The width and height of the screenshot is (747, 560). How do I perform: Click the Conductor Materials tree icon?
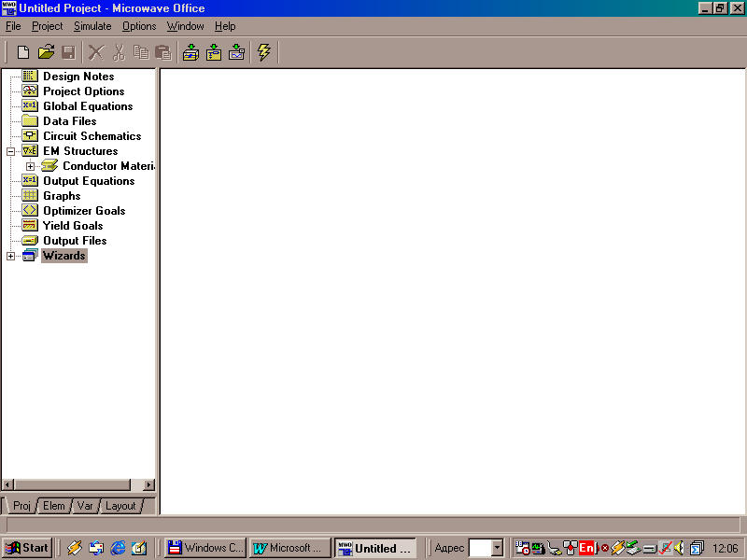[49, 166]
